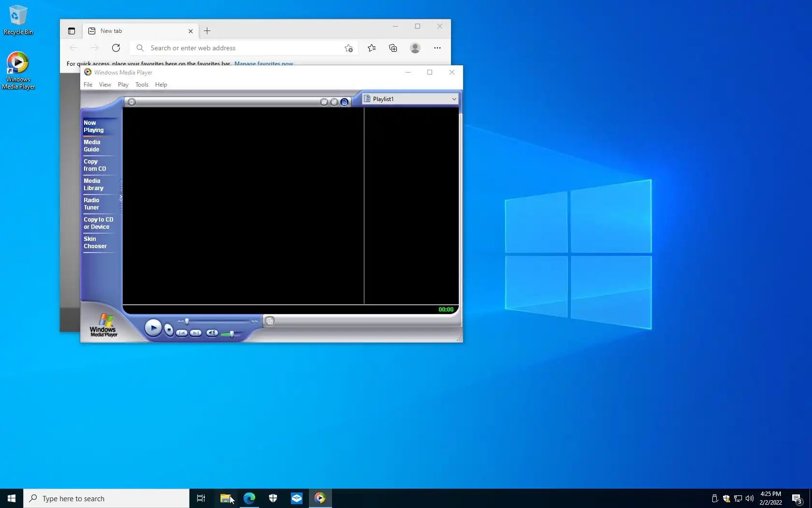
Task: Open the Edge Favorites list
Action: click(x=372, y=48)
